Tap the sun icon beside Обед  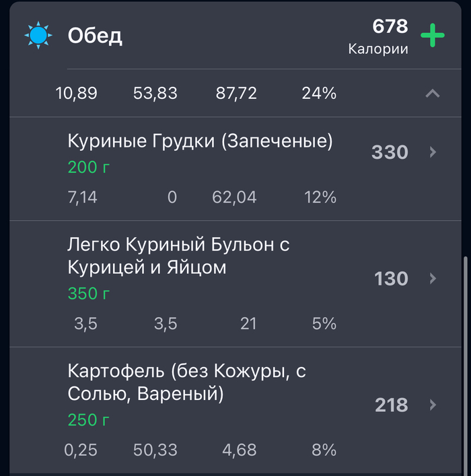[x=38, y=35]
